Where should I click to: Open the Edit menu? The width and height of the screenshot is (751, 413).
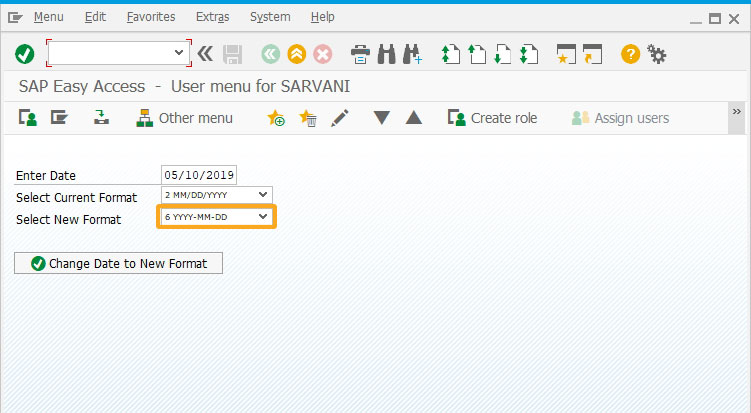pos(95,17)
